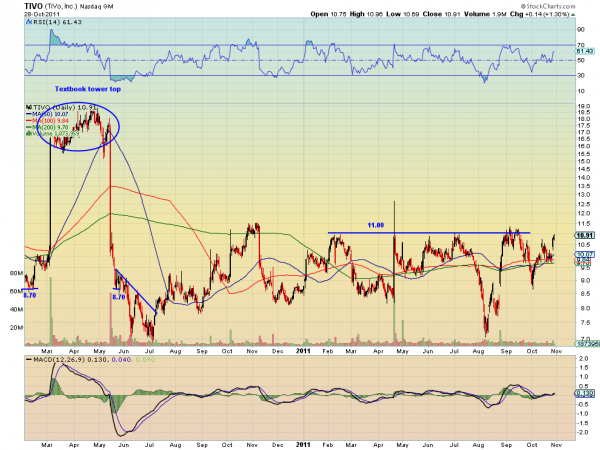Click the 'Open 10.75' header value
Image resolution: width=600 pixels, height=450 pixels.
[328, 14]
